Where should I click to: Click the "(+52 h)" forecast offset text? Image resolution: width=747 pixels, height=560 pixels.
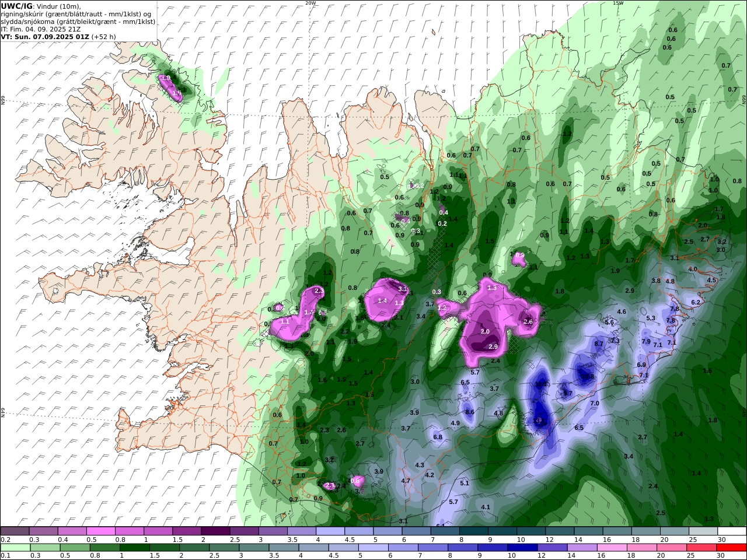(104, 36)
